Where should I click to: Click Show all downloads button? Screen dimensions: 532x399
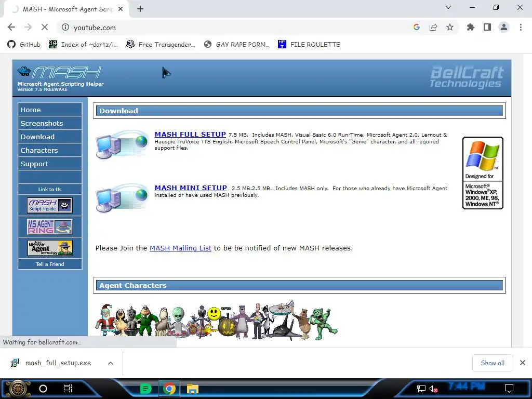[x=493, y=363]
